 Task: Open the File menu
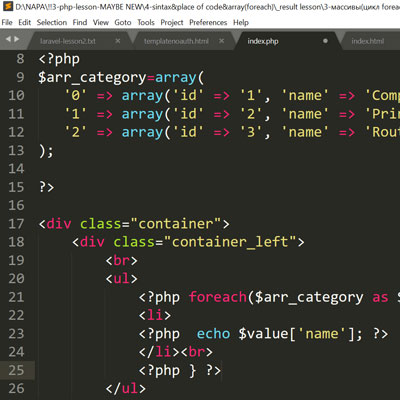7,22
